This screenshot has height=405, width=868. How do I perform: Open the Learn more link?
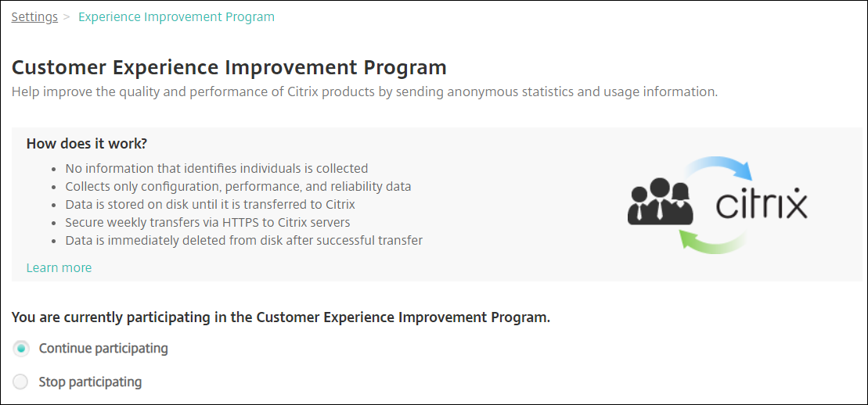point(59,267)
